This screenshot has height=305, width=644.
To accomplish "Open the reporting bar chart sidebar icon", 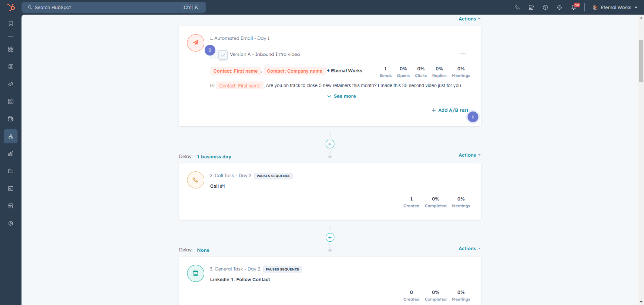I will click(11, 154).
